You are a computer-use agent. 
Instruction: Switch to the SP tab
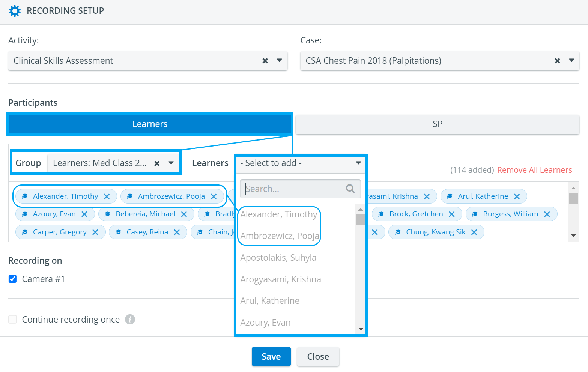pyautogui.click(x=438, y=124)
